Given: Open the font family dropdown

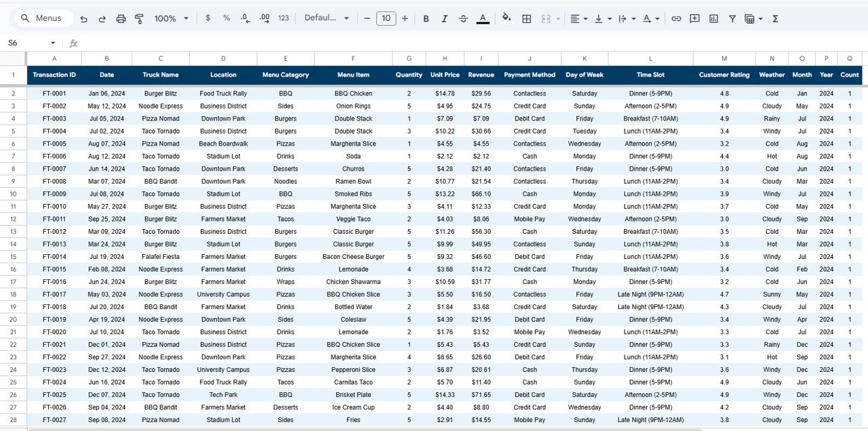Looking at the screenshot, I should click(328, 18).
